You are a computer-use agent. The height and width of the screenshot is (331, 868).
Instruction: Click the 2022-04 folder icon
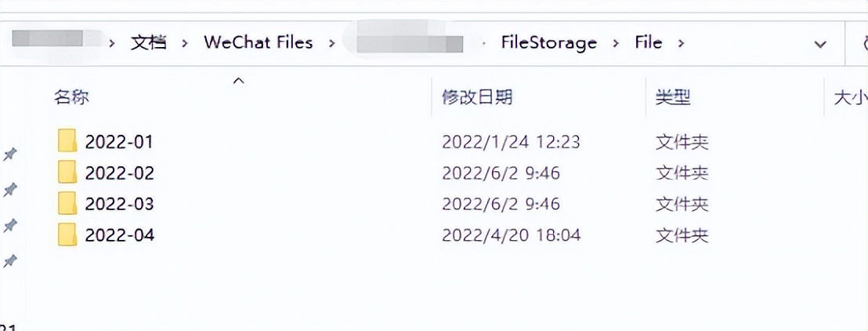tap(67, 235)
